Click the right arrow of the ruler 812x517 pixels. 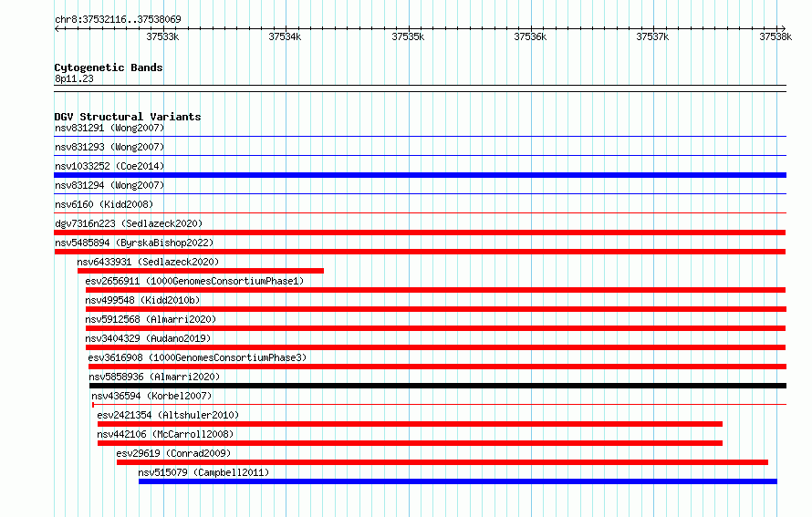coord(783,29)
